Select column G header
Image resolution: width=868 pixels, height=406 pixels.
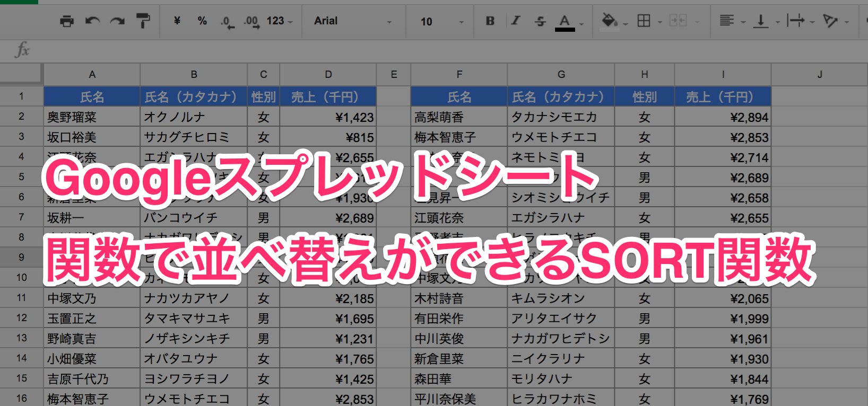click(x=561, y=75)
